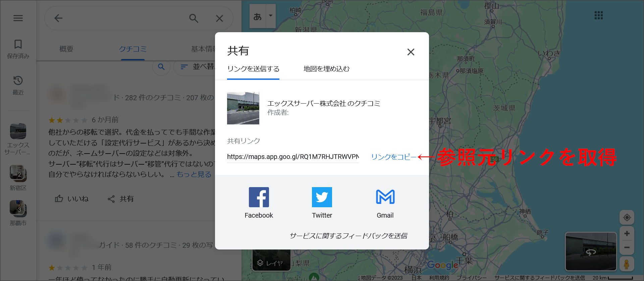
Task: Click サービスに関するフィードバックを送信 in dialog
Action: coord(348,236)
